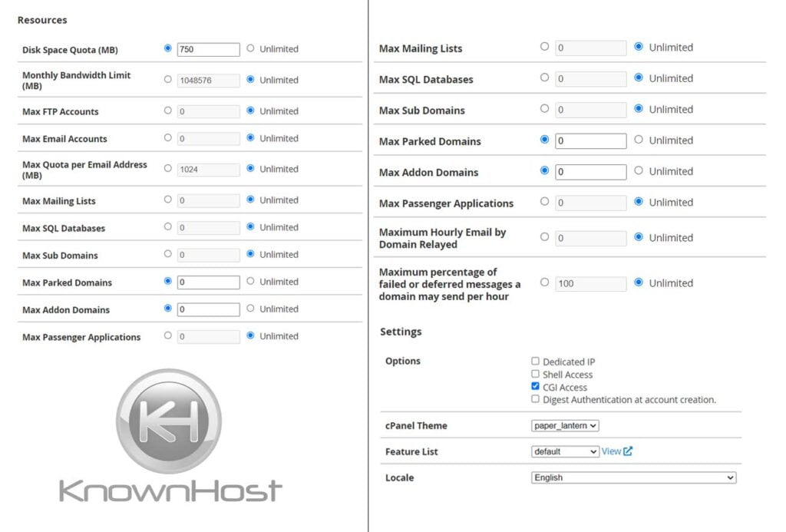786x532 pixels.
Task: Enable Digest Authentication at account creation
Action: (x=535, y=399)
